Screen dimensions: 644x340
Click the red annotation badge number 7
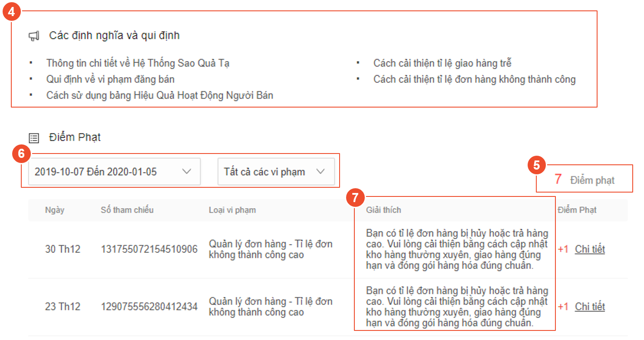[x=355, y=198]
